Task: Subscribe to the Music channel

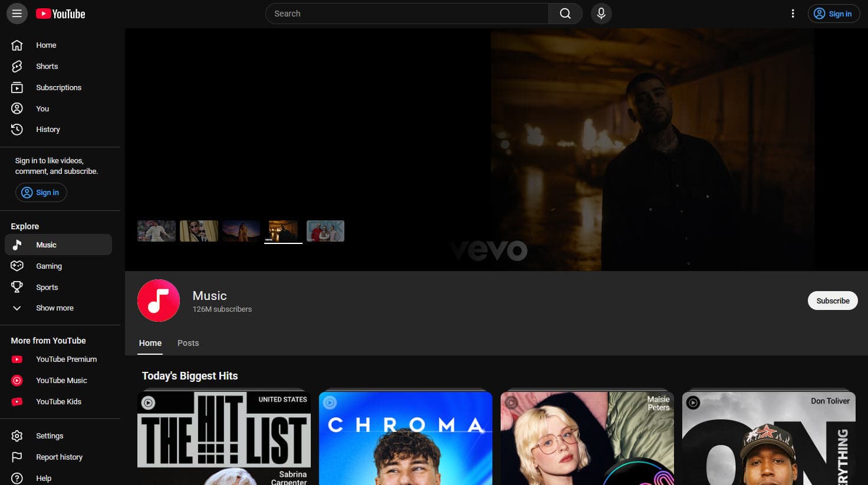Action: point(833,301)
